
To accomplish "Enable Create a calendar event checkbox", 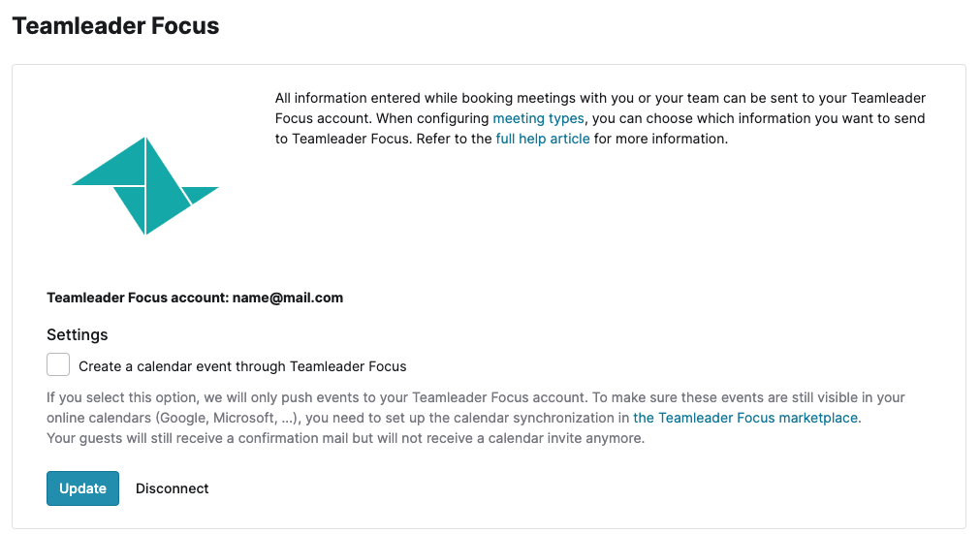I will (58, 364).
